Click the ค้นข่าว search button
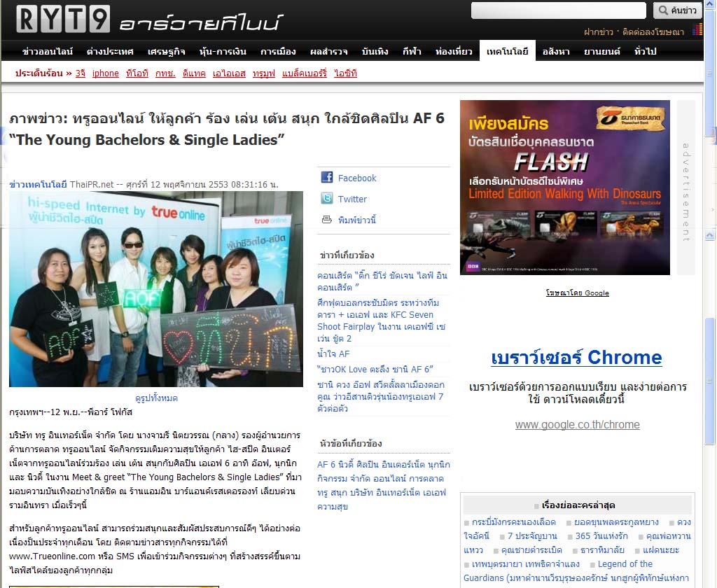Screen dimensions: 717x588 (x=677, y=10)
